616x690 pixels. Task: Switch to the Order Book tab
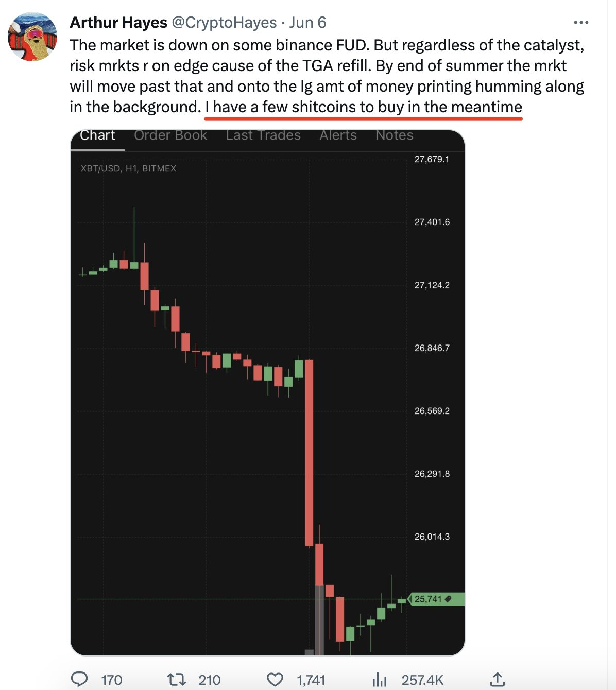170,135
